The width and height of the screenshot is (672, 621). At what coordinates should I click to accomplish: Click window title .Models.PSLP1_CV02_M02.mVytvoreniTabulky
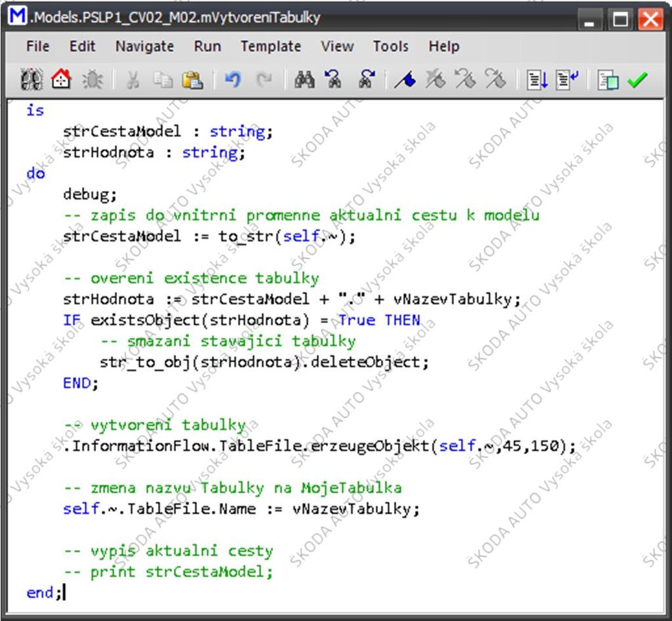tap(175, 18)
